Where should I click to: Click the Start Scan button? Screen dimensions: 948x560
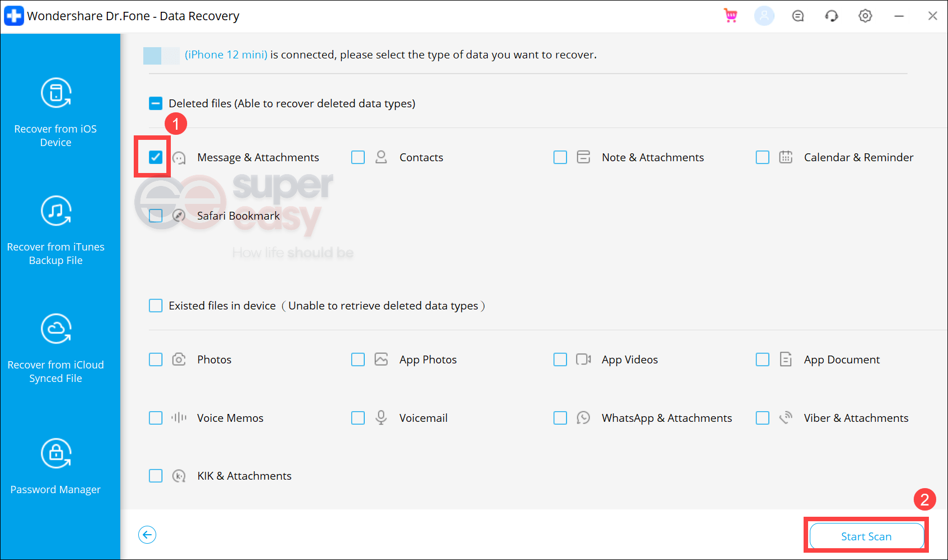[x=866, y=536]
